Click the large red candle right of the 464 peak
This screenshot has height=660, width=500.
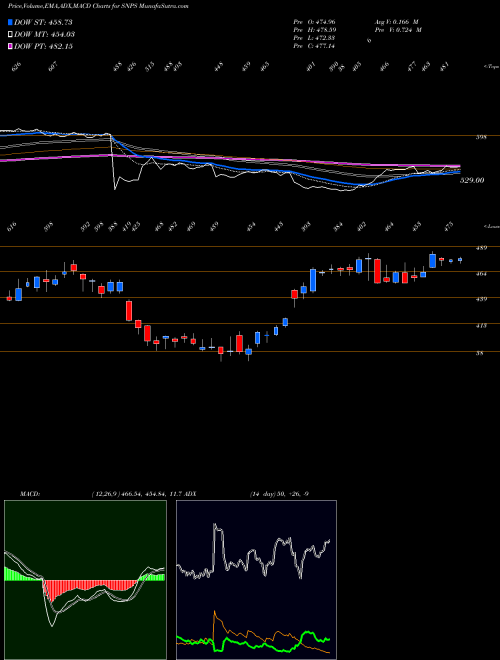[378, 271]
